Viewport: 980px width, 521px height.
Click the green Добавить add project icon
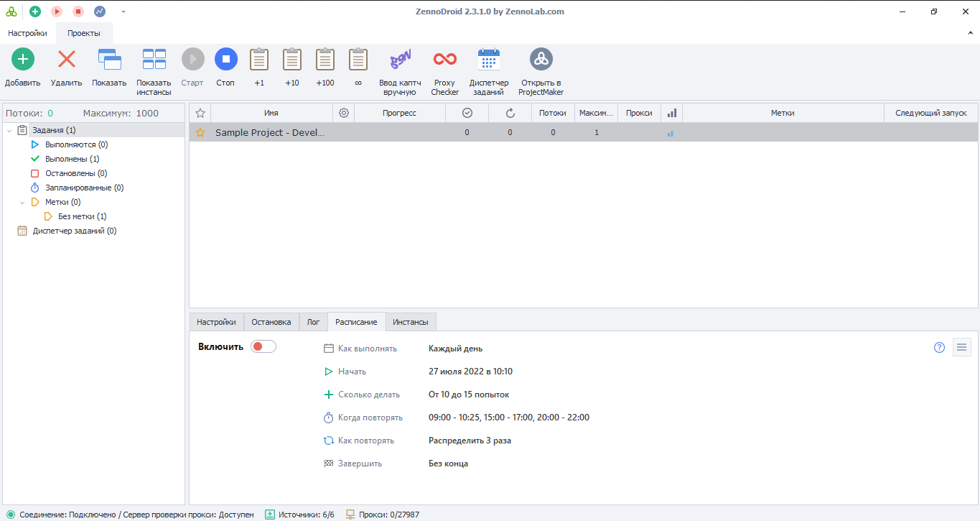[23, 59]
